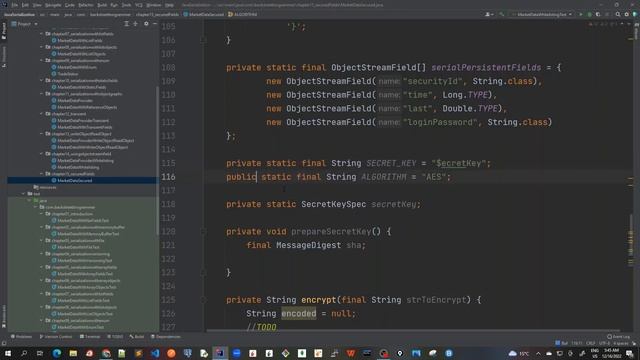The width and height of the screenshot is (640, 360).
Task: Select MarketDataProviderTransient in project tree
Action: (x=83, y=120)
